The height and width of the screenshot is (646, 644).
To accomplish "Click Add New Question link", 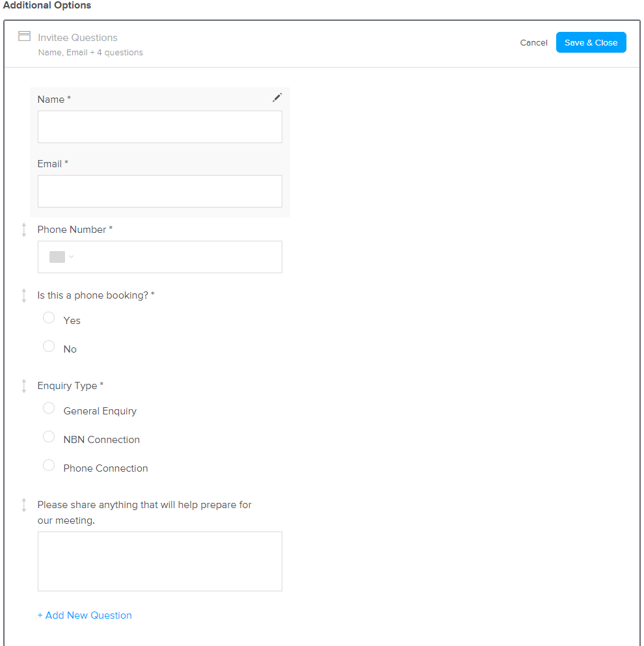I will 85,615.
